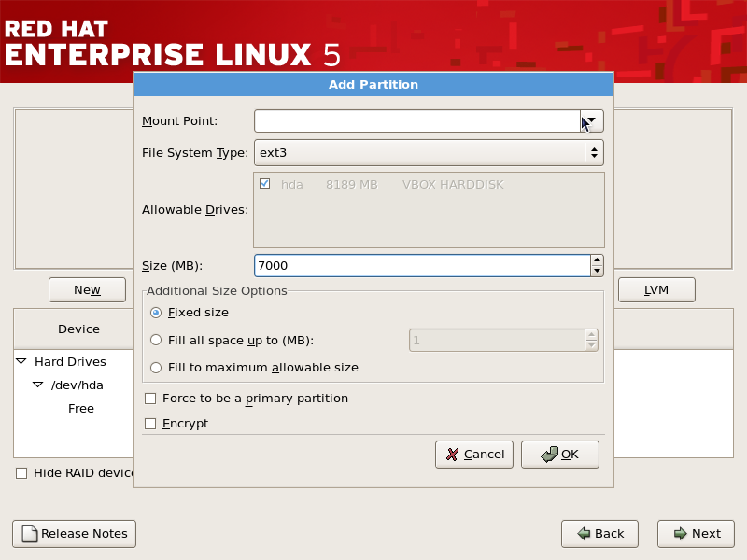Proceed with the Next button
Screen dimensions: 747x560
[696, 533]
